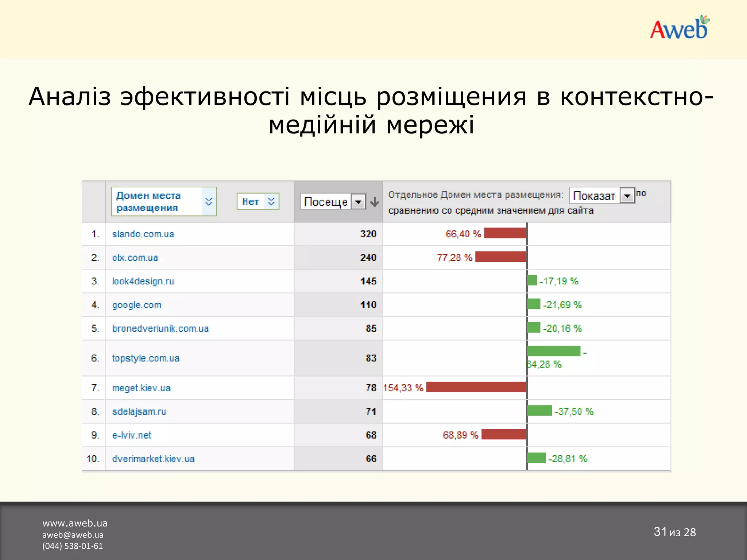Screen dimensions: 747x560
Task: Open the Показат comparison dropdown
Action: coord(602,195)
